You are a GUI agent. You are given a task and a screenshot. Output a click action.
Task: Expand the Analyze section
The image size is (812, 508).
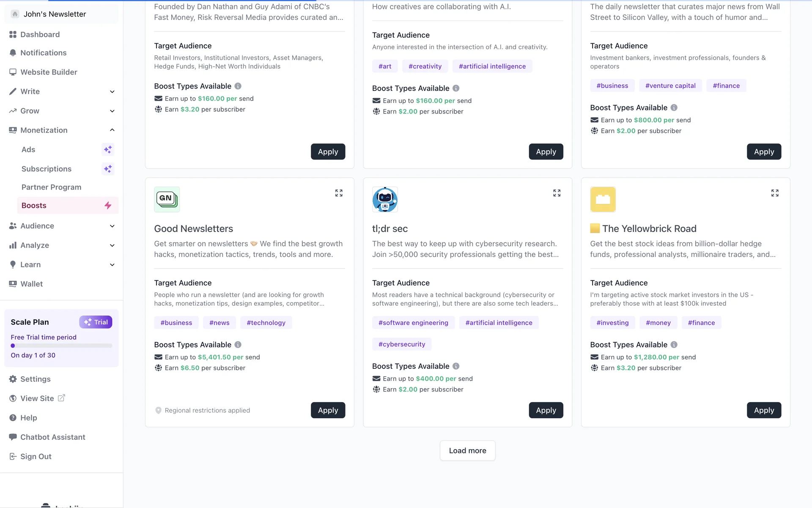pos(112,246)
